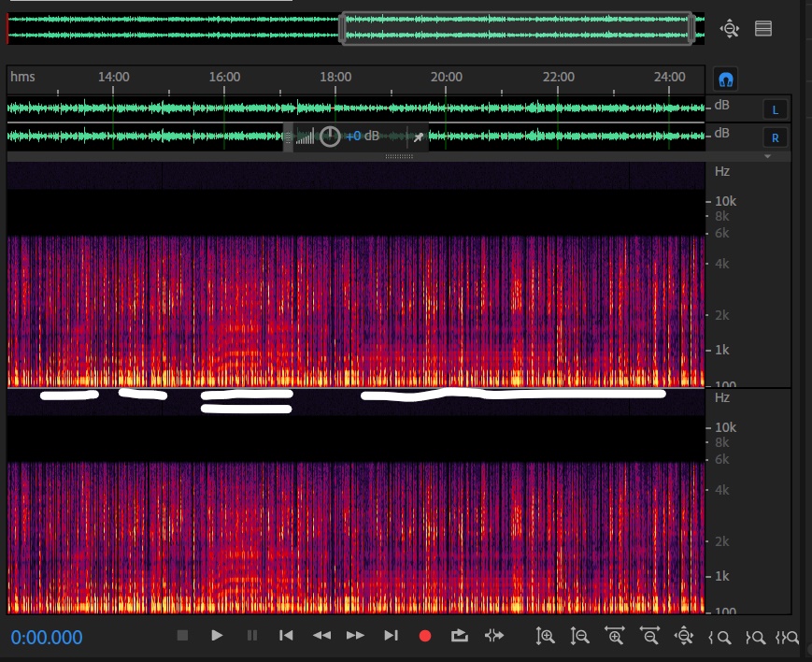Click the 14:00 mark on the timeline ruler
The image size is (812, 662).
coord(114,78)
